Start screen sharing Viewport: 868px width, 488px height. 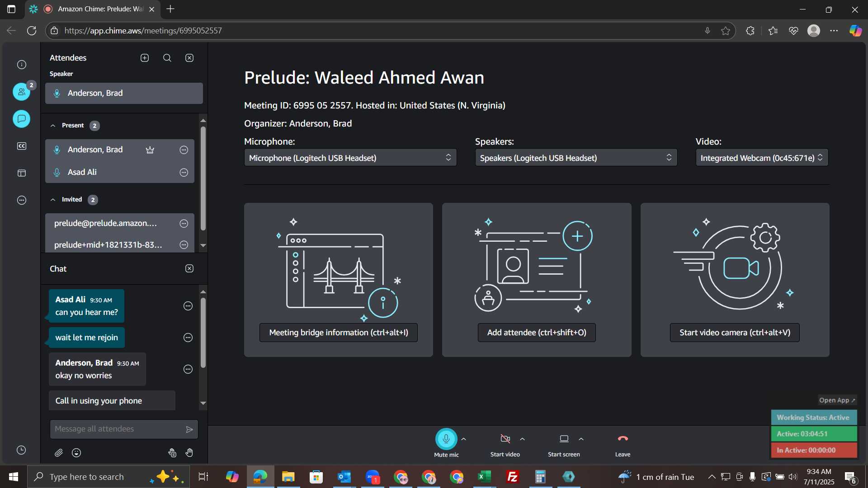[564, 439]
